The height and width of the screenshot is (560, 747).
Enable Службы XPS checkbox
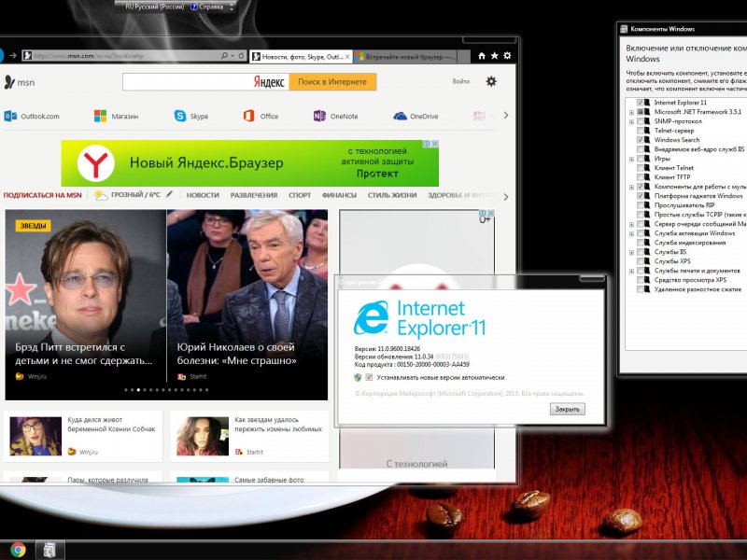click(x=641, y=261)
